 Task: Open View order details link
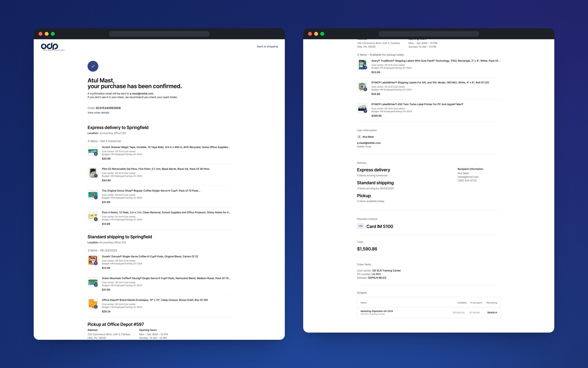98,113
